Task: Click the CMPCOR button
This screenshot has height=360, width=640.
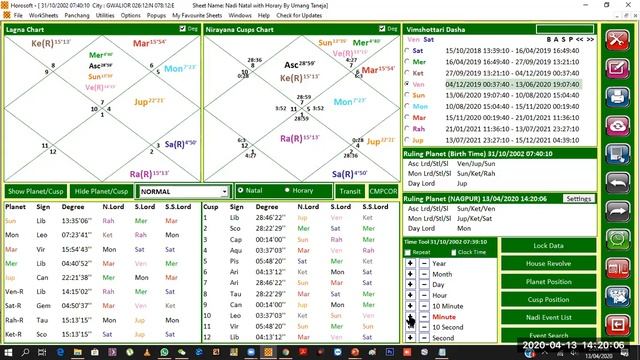Action: [x=383, y=191]
